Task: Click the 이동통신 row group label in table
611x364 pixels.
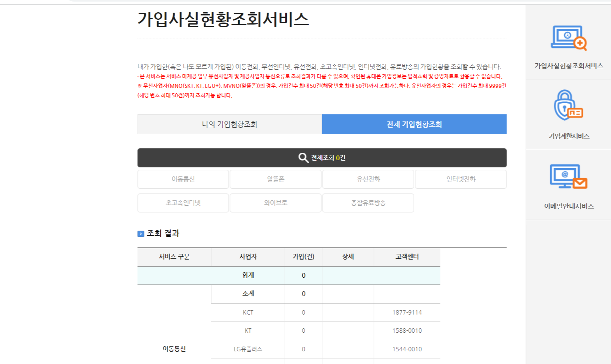Action: click(x=174, y=349)
